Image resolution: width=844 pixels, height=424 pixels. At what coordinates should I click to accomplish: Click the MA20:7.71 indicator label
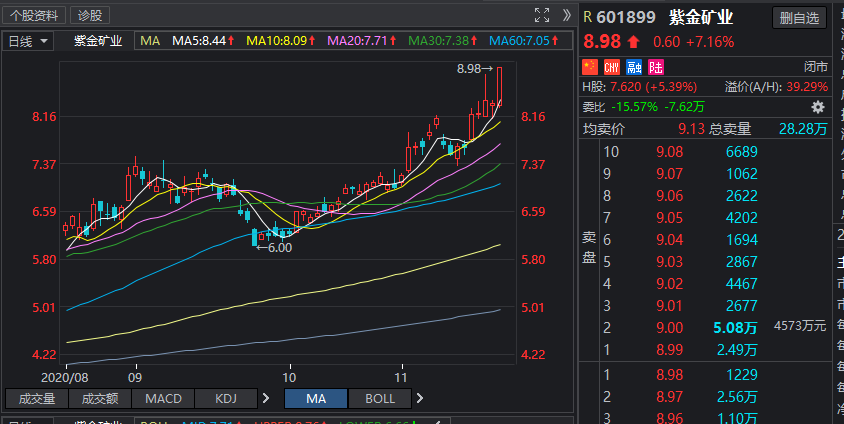(x=362, y=40)
